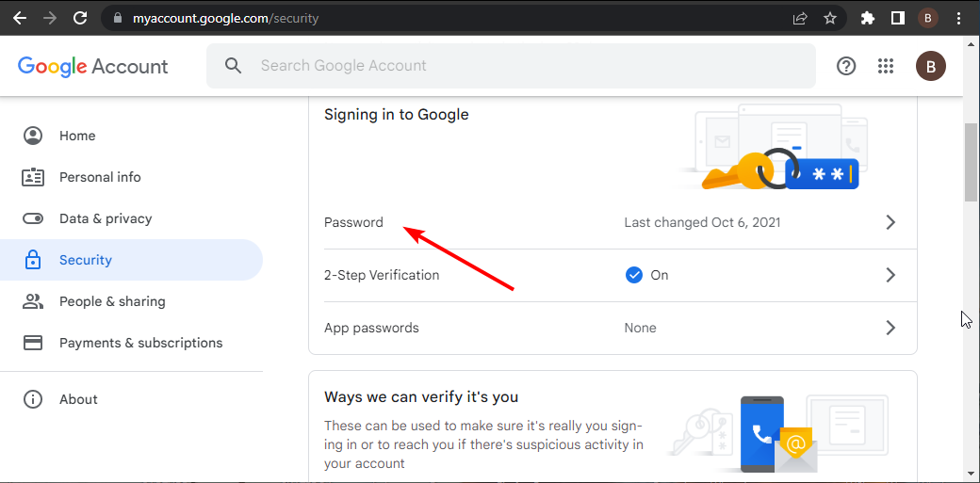980x483 pixels.
Task: Click the help question mark icon
Action: point(846,66)
